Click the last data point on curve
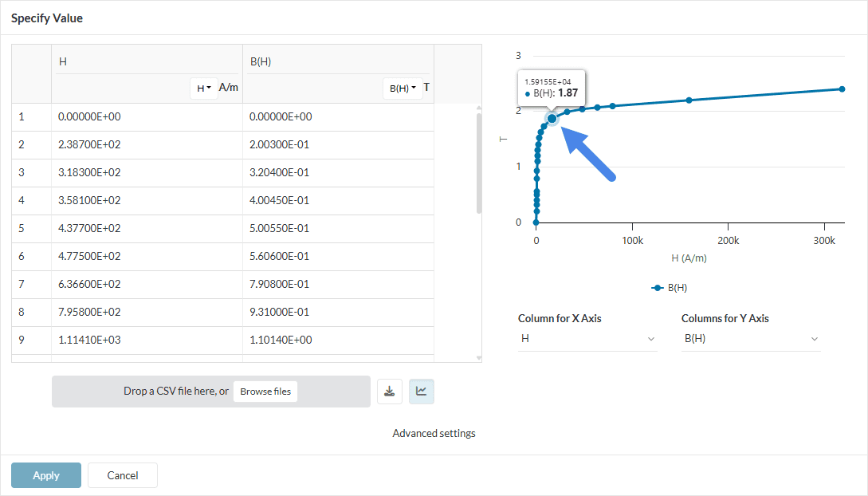The image size is (868, 496). coord(842,89)
